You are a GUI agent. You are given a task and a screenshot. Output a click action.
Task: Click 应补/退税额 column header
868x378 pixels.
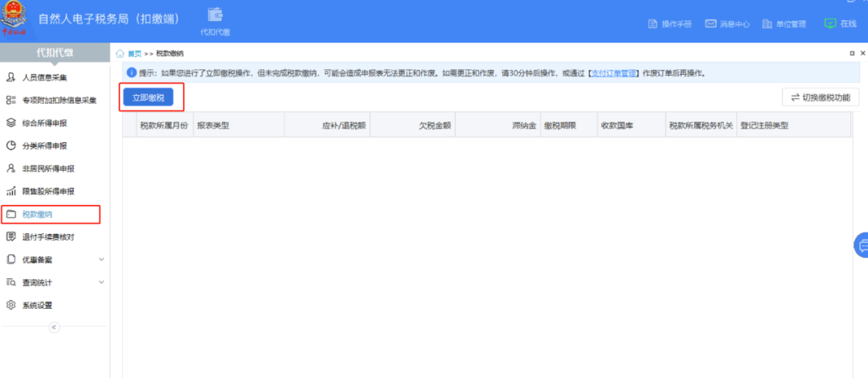[326, 125]
